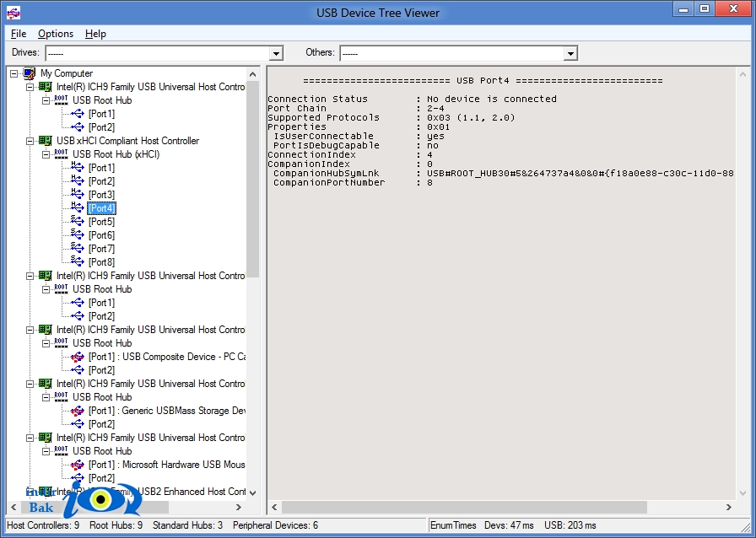Select Port5 under USB Root Hub (xHCI)
This screenshot has height=538, width=756.
[x=102, y=222]
